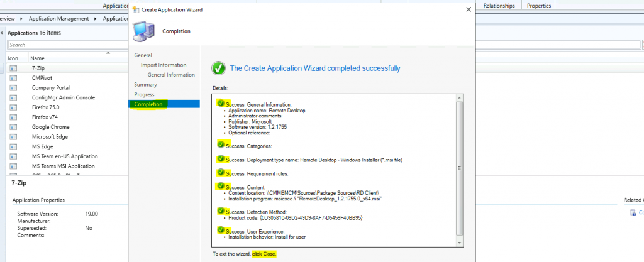
Task: Click Application Management in breadcrumb path
Action: pos(58,19)
